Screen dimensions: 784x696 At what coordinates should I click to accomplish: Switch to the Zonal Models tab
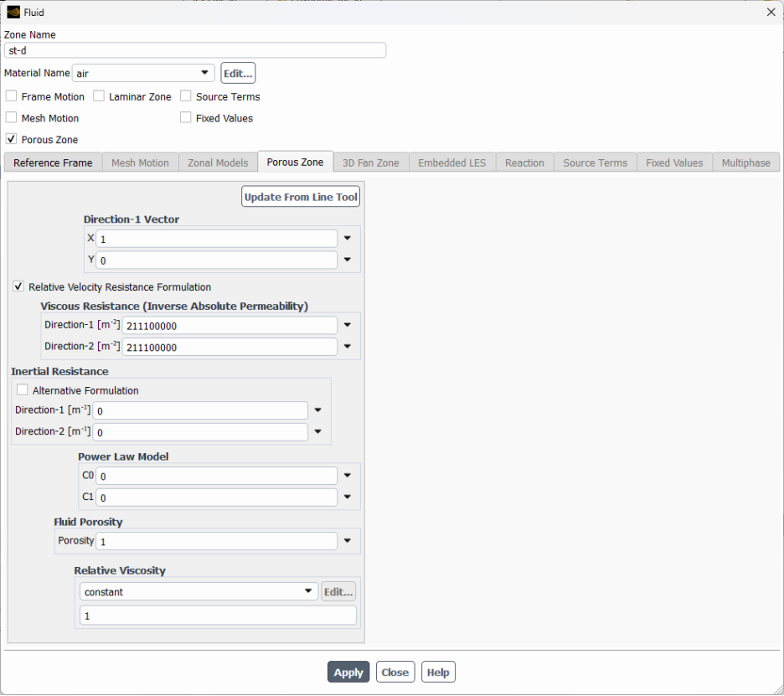point(218,163)
